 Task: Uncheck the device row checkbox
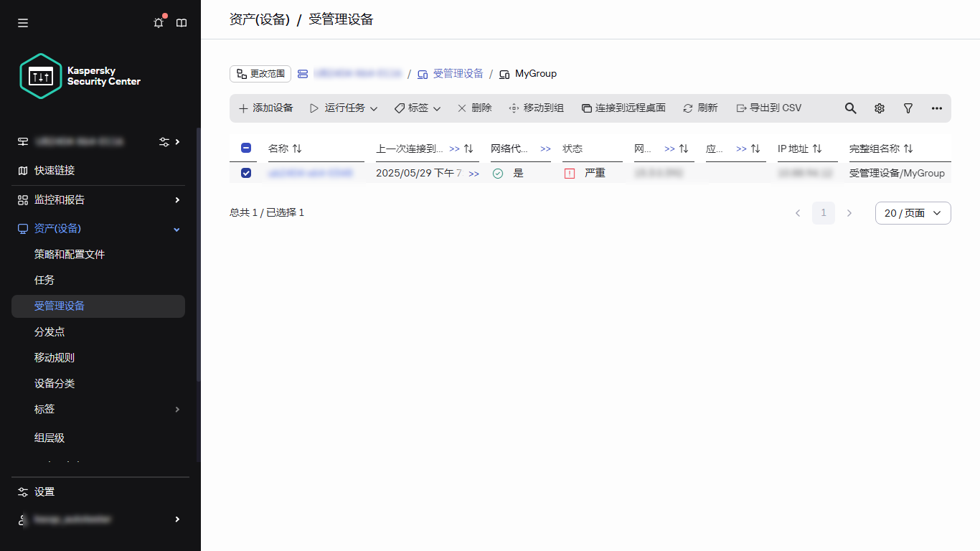pyautogui.click(x=246, y=173)
